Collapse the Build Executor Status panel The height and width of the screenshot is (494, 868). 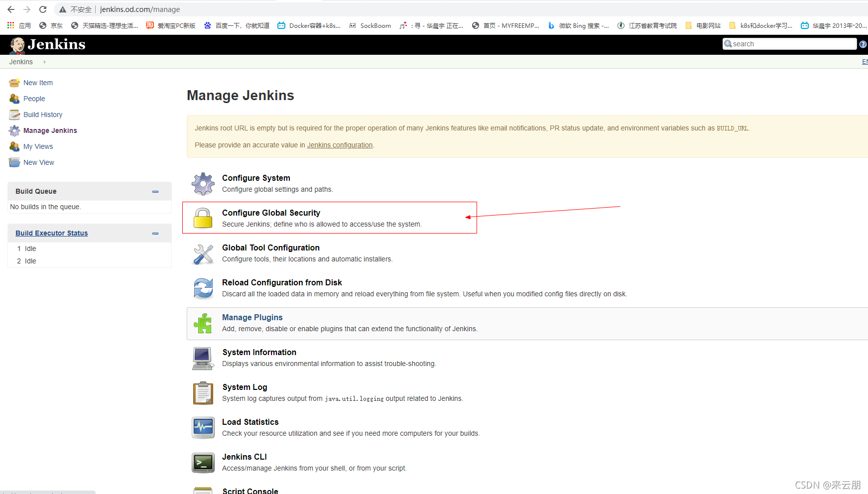[155, 233]
